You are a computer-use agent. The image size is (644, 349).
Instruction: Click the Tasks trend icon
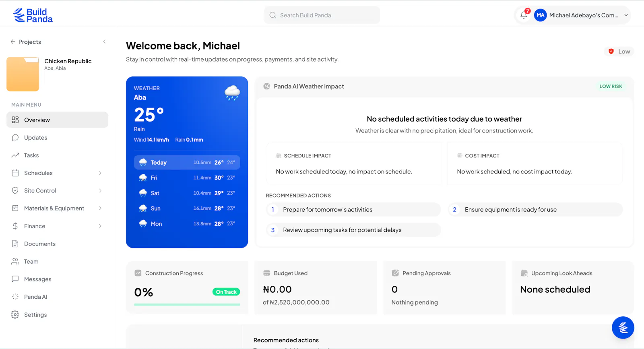15,155
